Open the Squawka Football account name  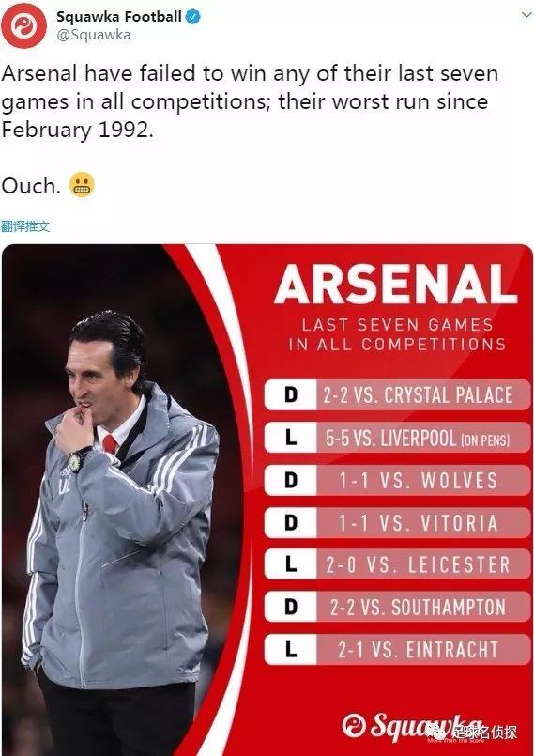118,16
